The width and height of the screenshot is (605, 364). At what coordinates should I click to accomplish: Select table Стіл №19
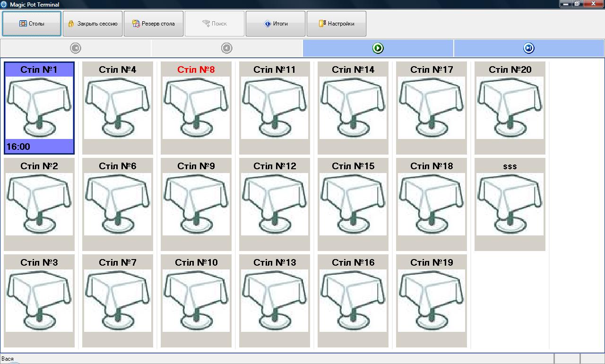point(432,301)
